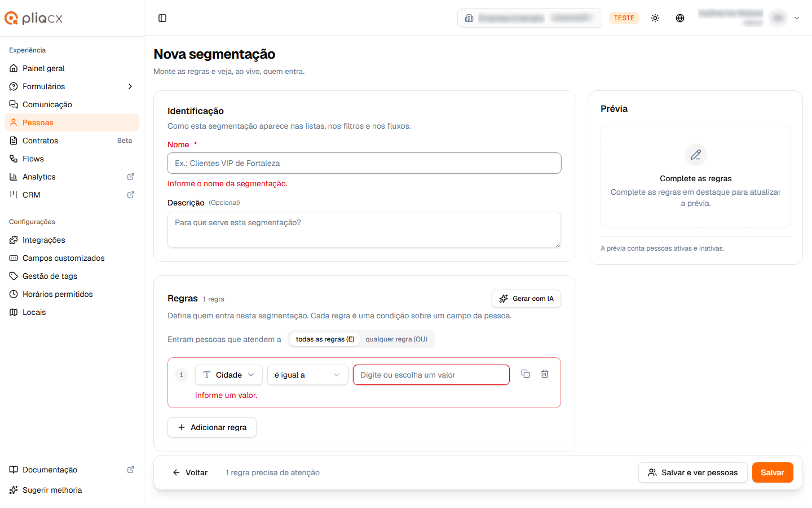Screen dimensions: 812x508
Task: Open Horários permitidos
Action: 72,294
